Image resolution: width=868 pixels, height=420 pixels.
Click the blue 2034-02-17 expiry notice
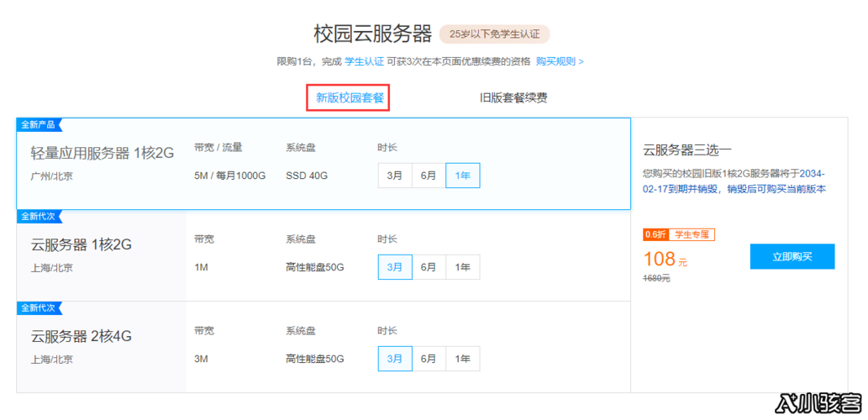coord(734,181)
